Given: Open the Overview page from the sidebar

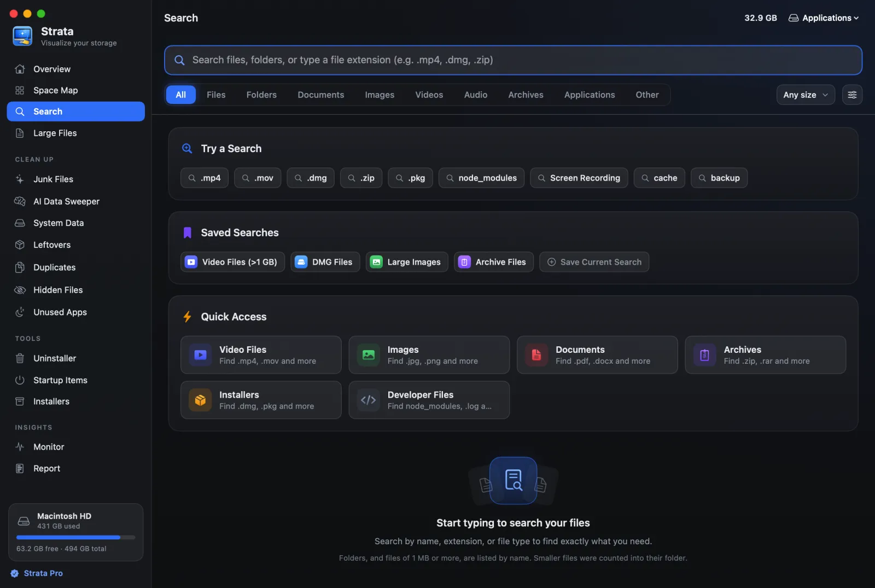Looking at the screenshot, I should tap(75, 69).
